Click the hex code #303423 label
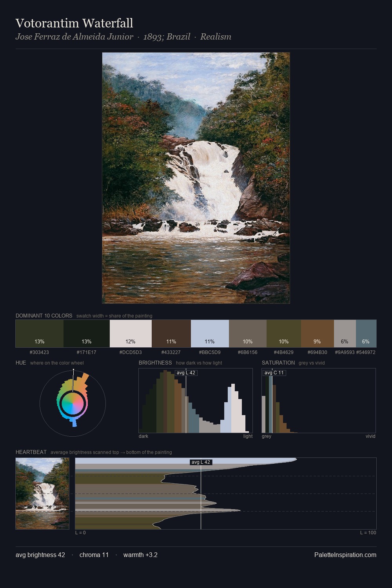The height and width of the screenshot is (588, 392). coord(39,352)
